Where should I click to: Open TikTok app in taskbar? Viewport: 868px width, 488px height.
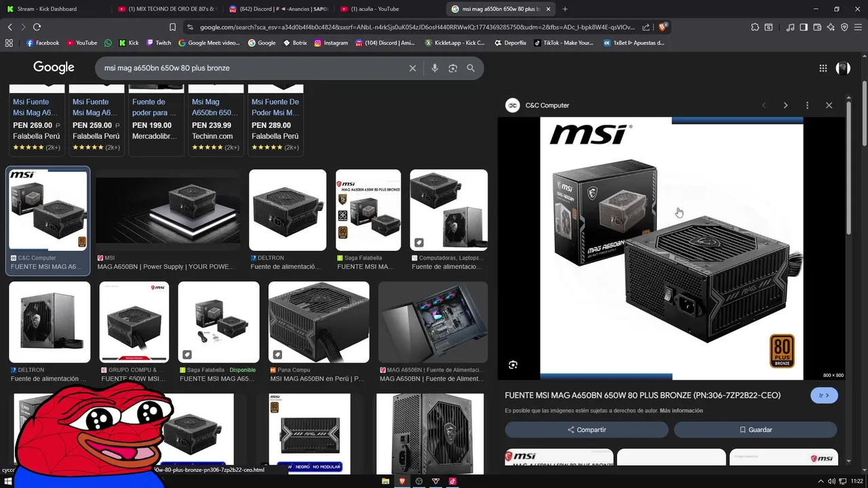452,481
